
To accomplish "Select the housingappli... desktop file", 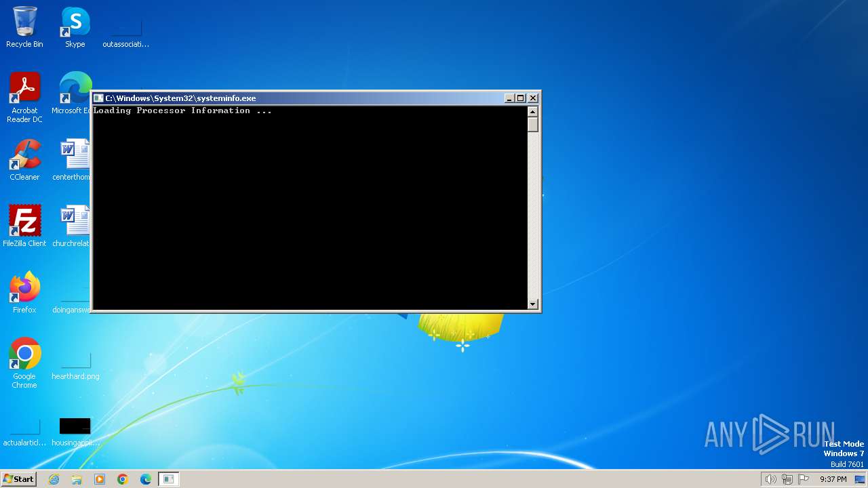I will (75, 432).
